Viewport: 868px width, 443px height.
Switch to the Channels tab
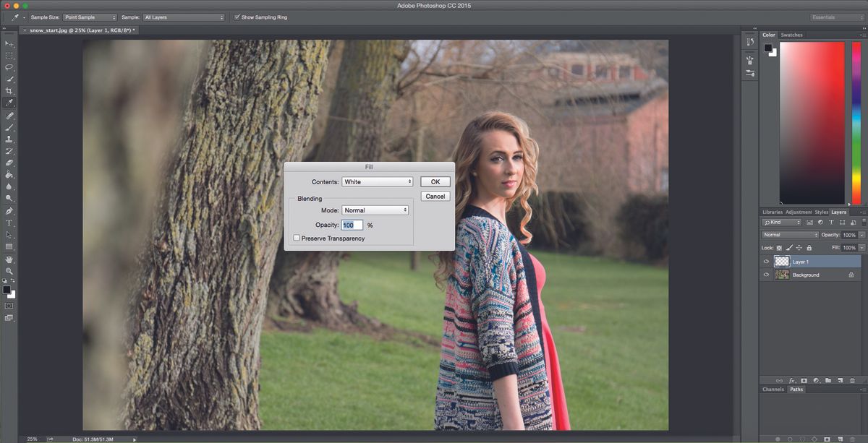pos(773,389)
